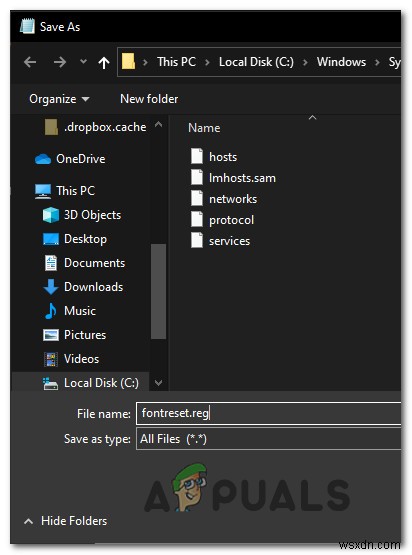Expand chevron after Local Disk (C:) breadcrumb
This screenshot has height=555, width=412.
click(x=305, y=63)
